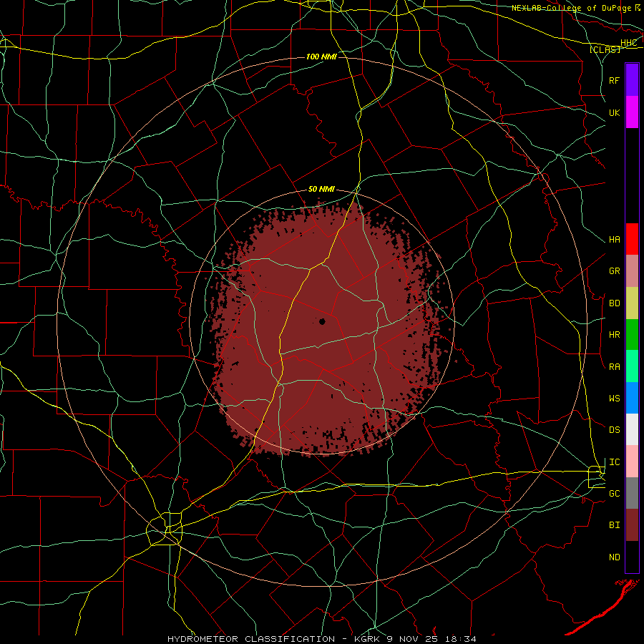Click the 'HHC' product code text
This screenshot has height=644, width=644.
tap(628, 43)
